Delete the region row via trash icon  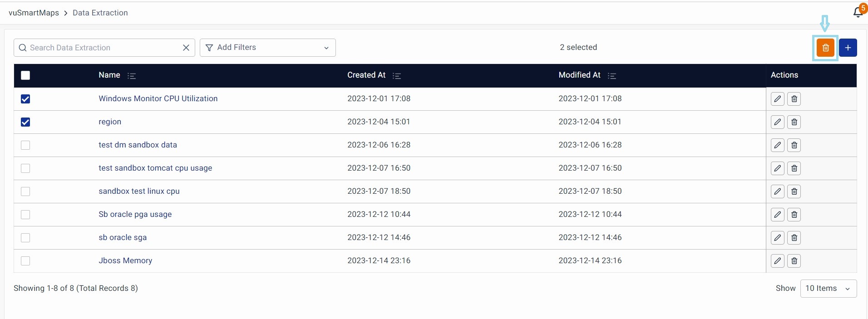point(794,122)
